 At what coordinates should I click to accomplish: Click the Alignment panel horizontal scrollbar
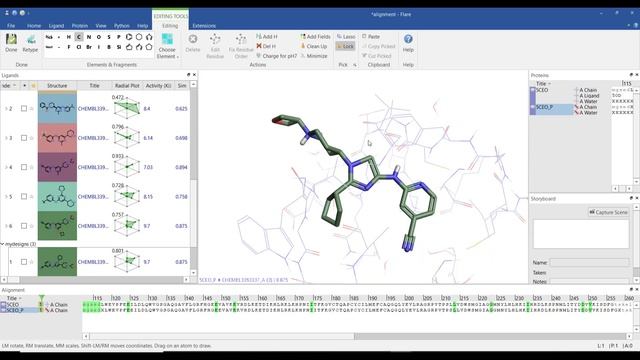point(357,336)
